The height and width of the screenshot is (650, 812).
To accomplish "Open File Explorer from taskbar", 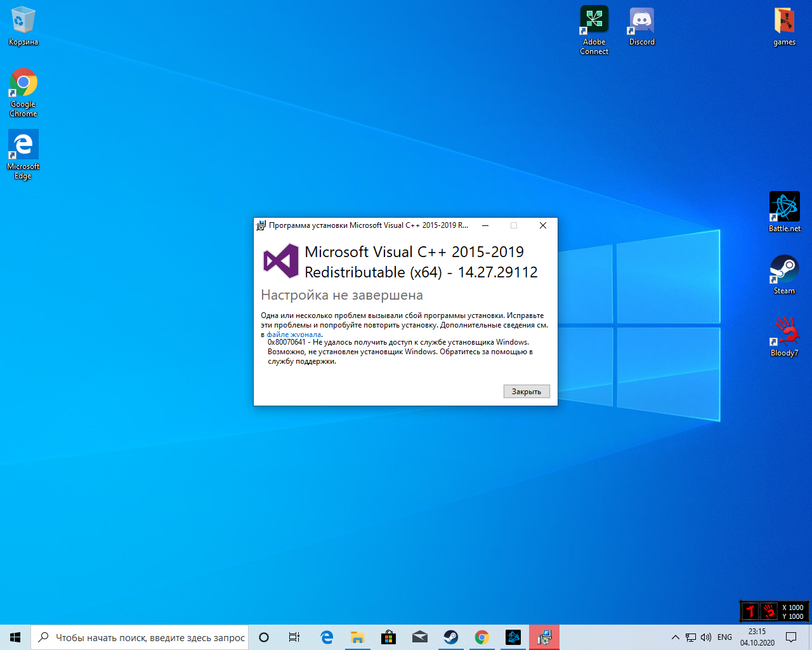I will click(358, 637).
